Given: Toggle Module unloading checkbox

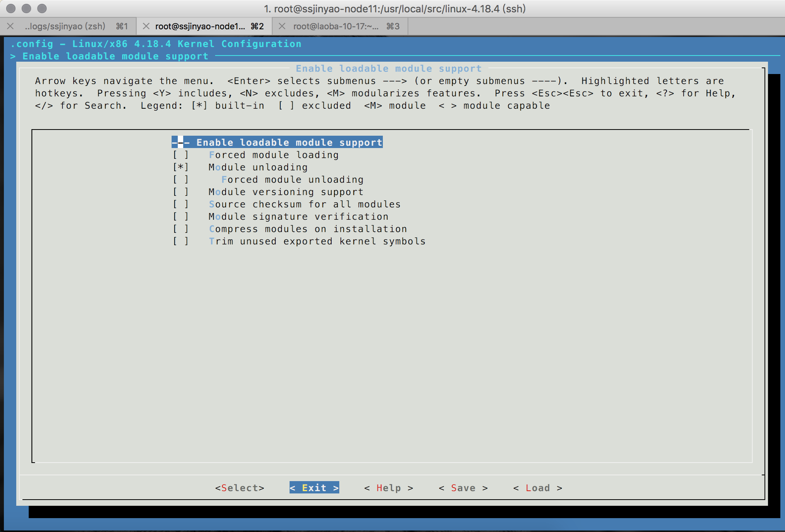Looking at the screenshot, I should point(180,167).
